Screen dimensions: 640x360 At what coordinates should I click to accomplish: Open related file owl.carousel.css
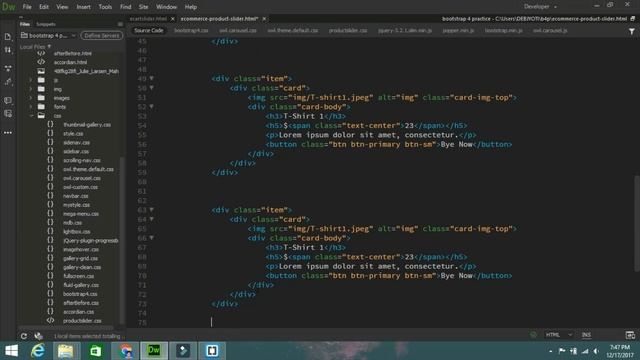tap(238, 31)
